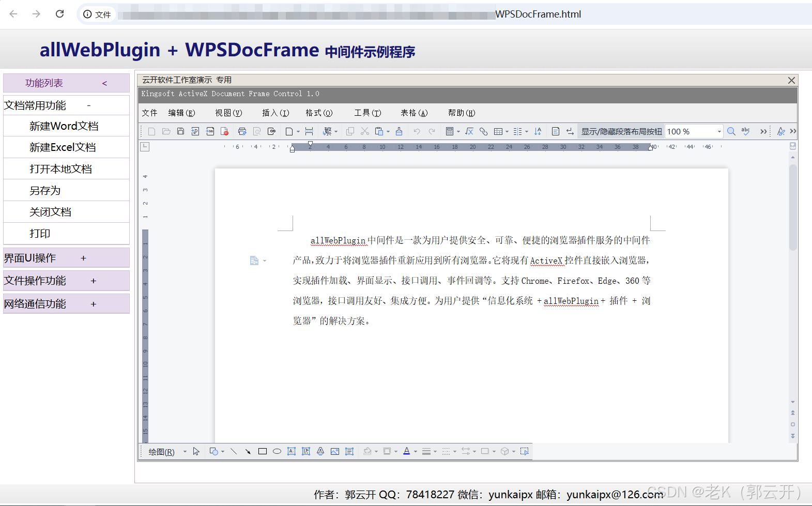
Task: Click the Undo arrow icon
Action: coord(417,131)
